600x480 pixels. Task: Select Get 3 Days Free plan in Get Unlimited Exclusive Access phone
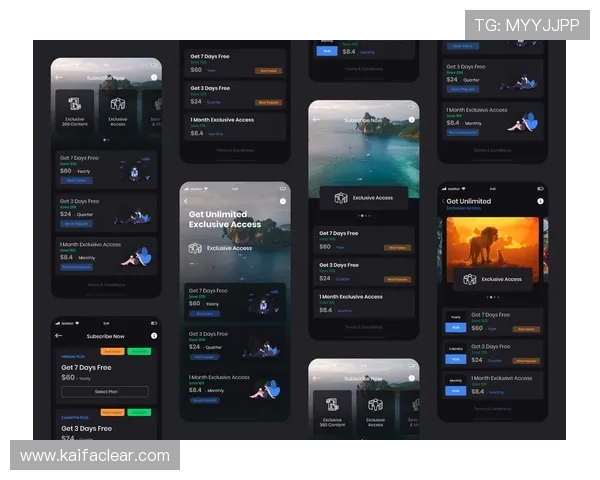tap(235, 347)
